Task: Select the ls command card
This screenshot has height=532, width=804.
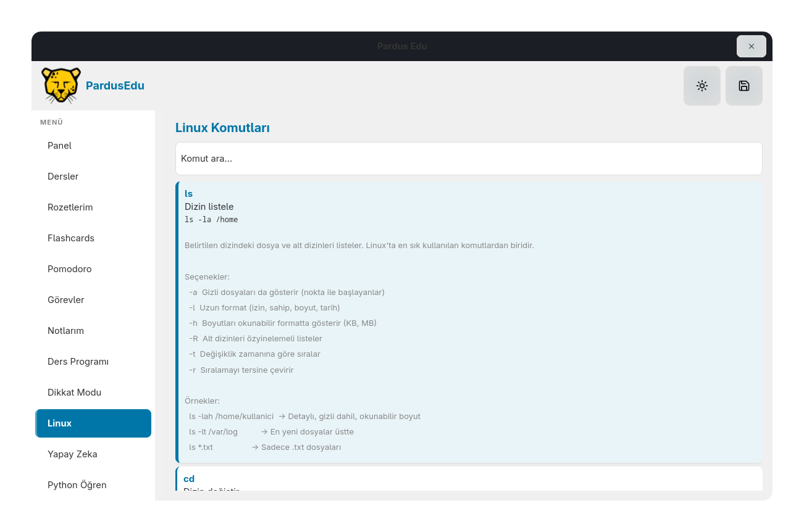Action: pos(469,322)
